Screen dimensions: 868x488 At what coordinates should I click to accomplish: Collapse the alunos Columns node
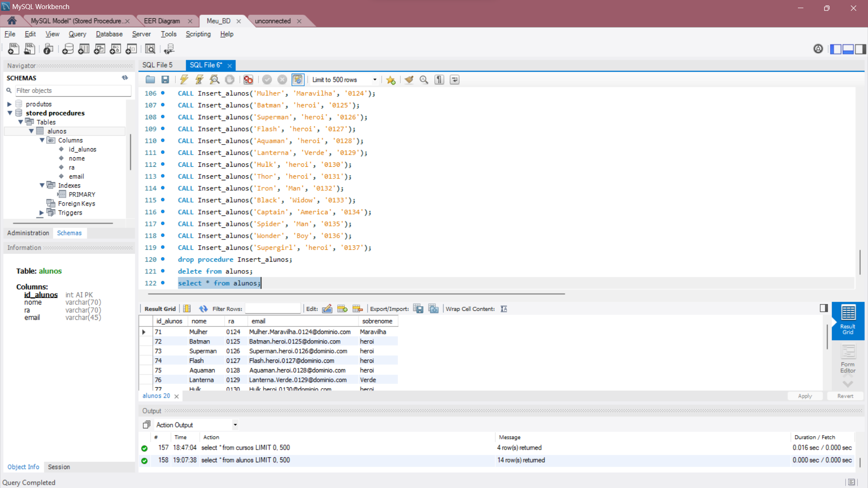tap(42, 140)
